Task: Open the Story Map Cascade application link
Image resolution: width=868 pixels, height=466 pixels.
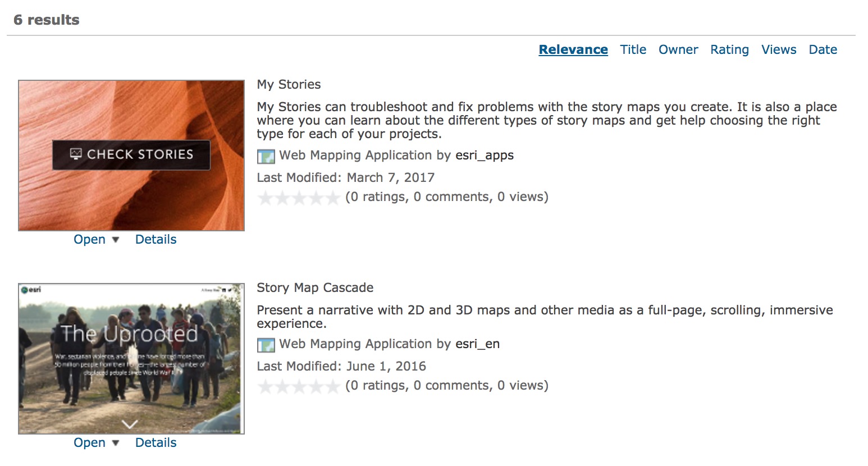Action: [x=89, y=443]
